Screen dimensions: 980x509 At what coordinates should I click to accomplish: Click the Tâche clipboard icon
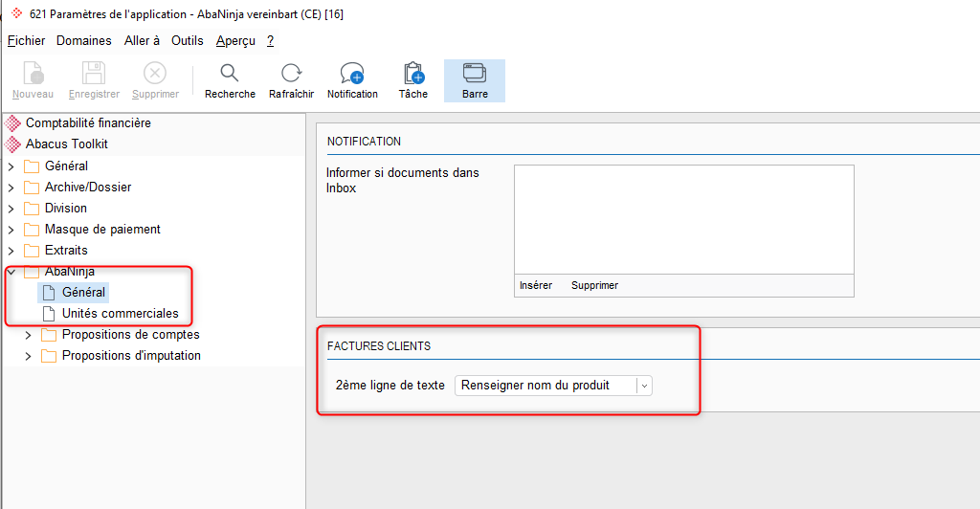click(x=413, y=73)
